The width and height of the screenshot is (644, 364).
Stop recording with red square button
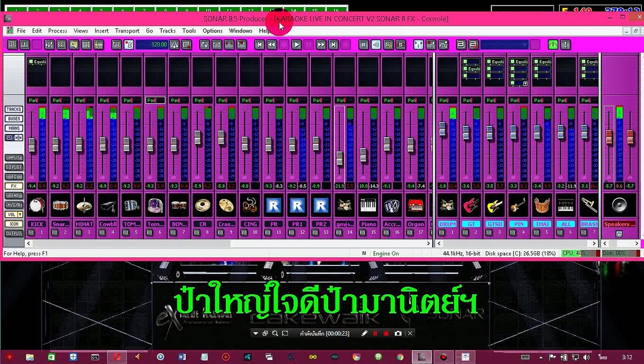(386, 334)
